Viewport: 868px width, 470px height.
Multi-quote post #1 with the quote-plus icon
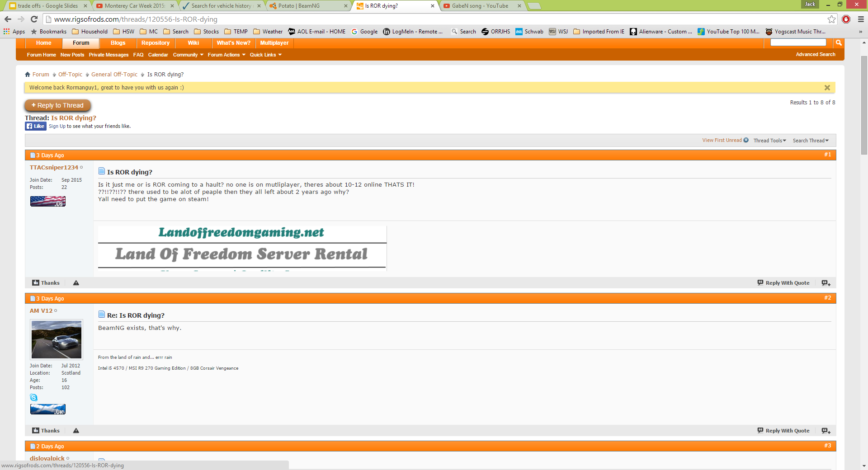click(826, 283)
